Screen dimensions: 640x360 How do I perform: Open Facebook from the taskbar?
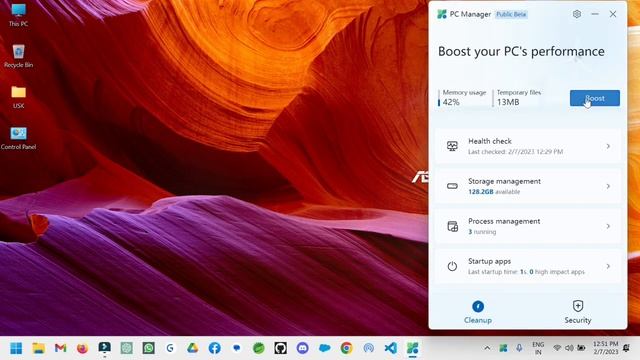(x=215, y=348)
